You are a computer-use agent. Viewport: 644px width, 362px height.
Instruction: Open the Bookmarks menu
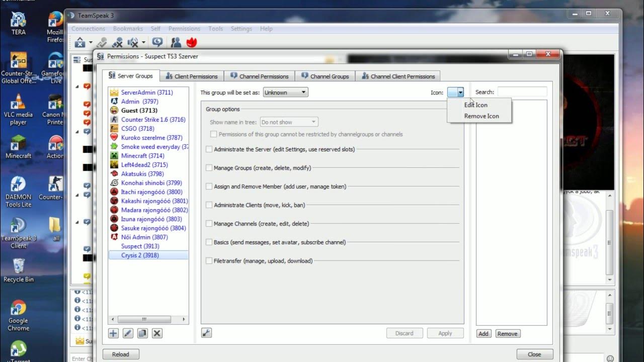128,29
